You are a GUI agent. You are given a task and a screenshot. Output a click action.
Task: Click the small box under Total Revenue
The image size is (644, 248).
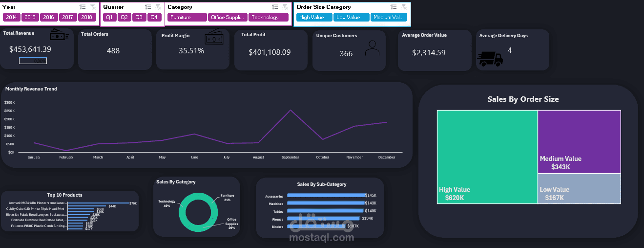[33, 61]
